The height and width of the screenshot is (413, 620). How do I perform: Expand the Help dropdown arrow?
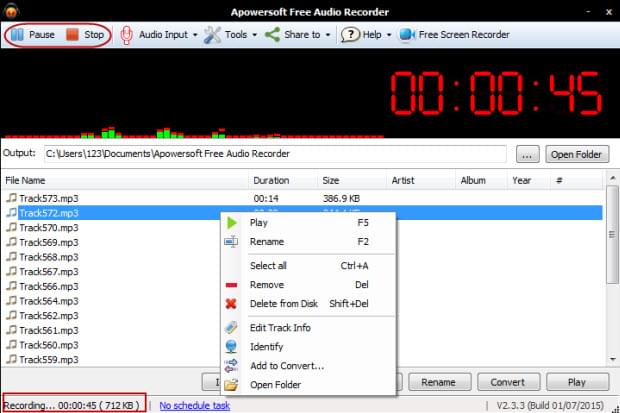pyautogui.click(x=389, y=35)
